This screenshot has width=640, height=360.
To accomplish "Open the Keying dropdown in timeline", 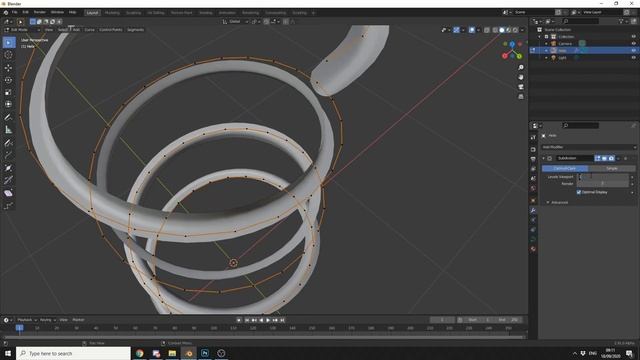I will (47, 320).
